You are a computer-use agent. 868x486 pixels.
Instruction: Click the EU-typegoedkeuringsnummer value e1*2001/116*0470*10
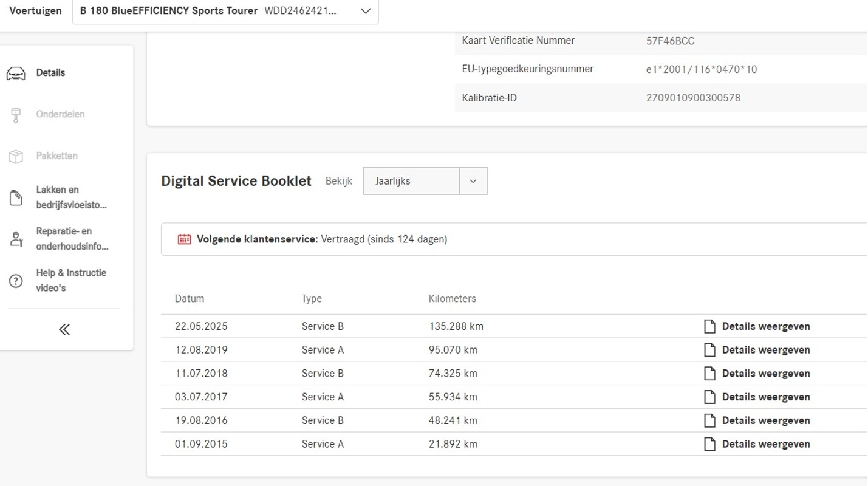pos(702,69)
